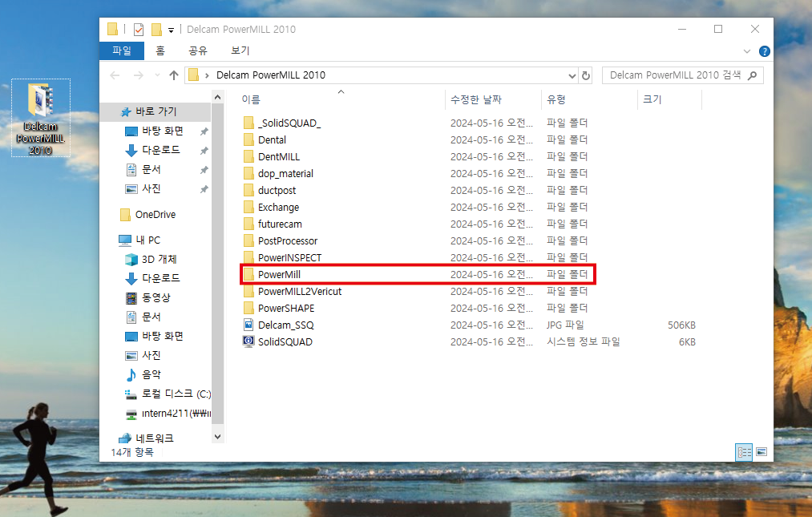This screenshot has width=812, height=517.
Task: Select the _SolidSQUAD_ folder icon
Action: point(248,123)
